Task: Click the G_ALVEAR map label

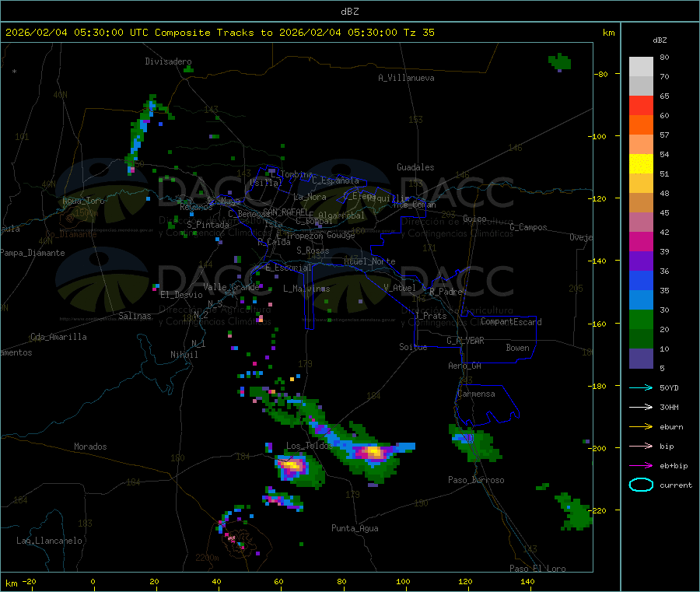Action: point(465,341)
